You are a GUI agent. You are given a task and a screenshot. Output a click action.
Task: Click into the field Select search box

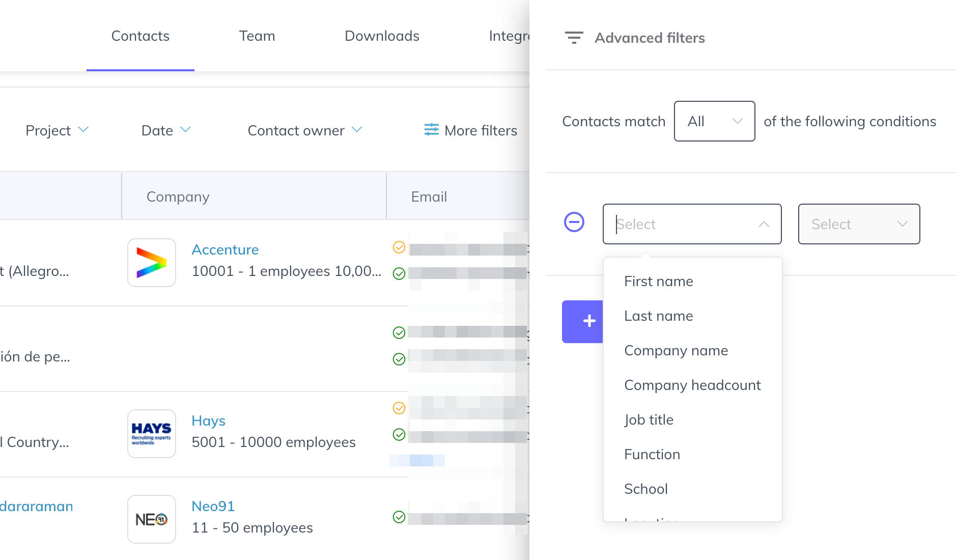click(682, 224)
